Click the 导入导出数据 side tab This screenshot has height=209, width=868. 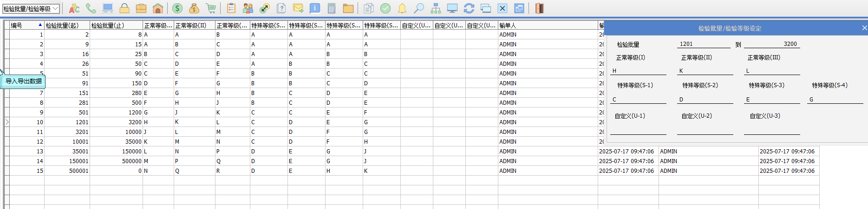pos(24,82)
